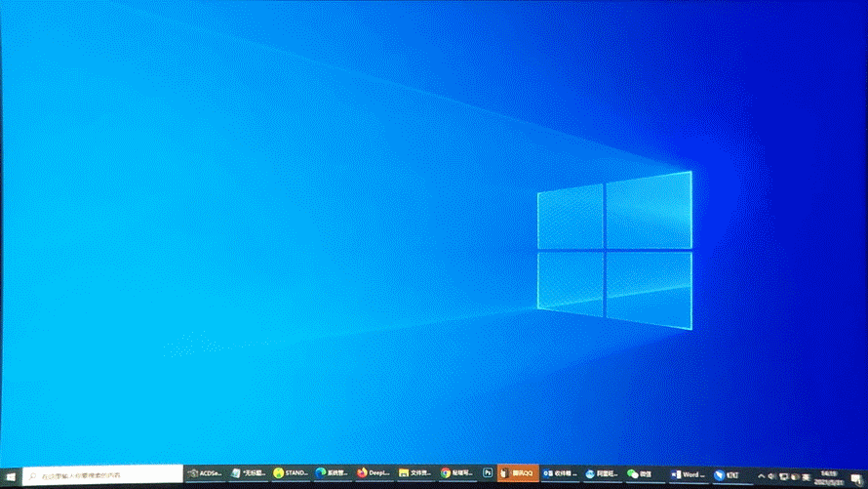Click the input method tray indicator

point(806,477)
